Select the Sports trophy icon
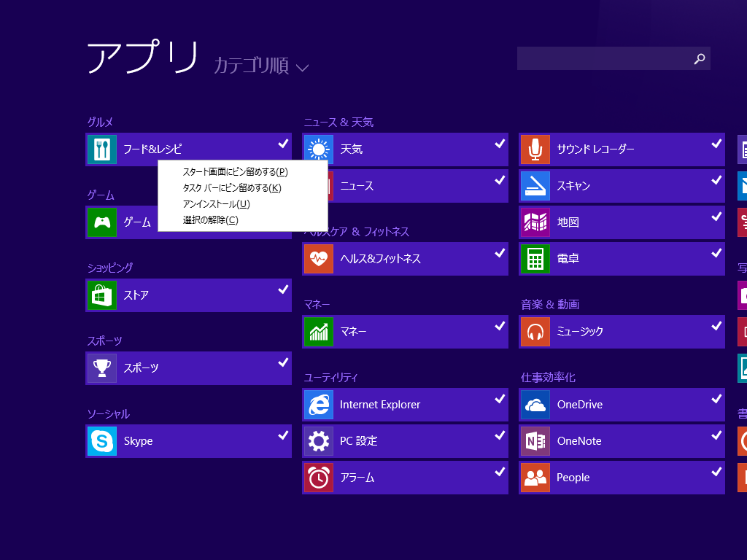Image resolution: width=747 pixels, height=560 pixels. (102, 368)
